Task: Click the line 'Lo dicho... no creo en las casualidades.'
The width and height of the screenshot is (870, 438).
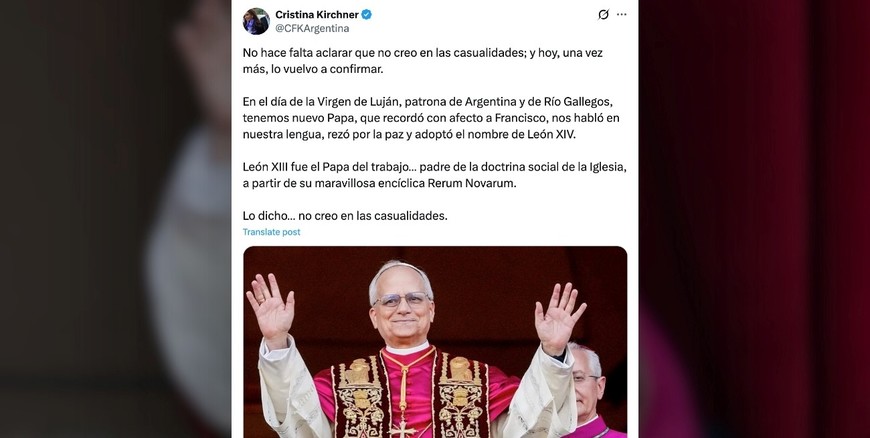Action: tap(345, 216)
